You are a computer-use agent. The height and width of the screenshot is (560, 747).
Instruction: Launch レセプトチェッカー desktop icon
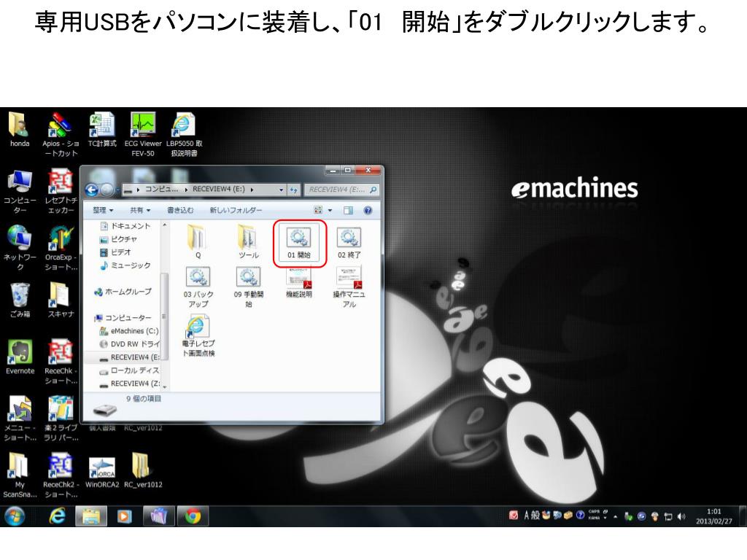61,192
